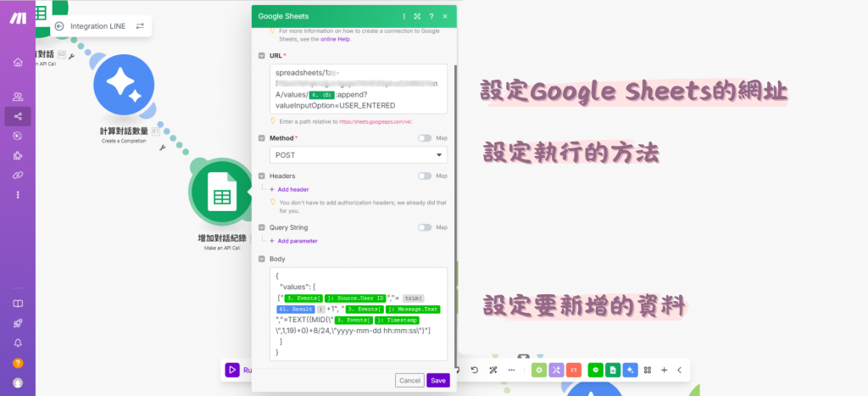The height and width of the screenshot is (396, 868).
Task: Click the '6. (B)' pill in URL field
Action: coord(321,95)
